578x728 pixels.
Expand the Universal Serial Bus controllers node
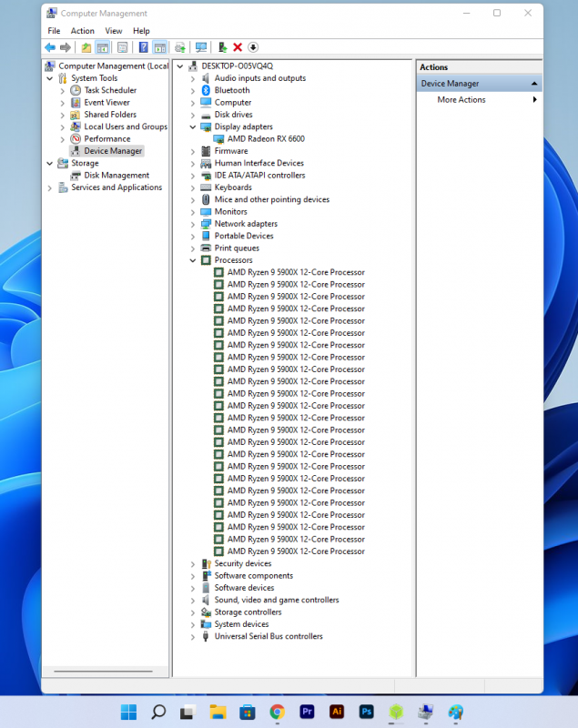(193, 637)
